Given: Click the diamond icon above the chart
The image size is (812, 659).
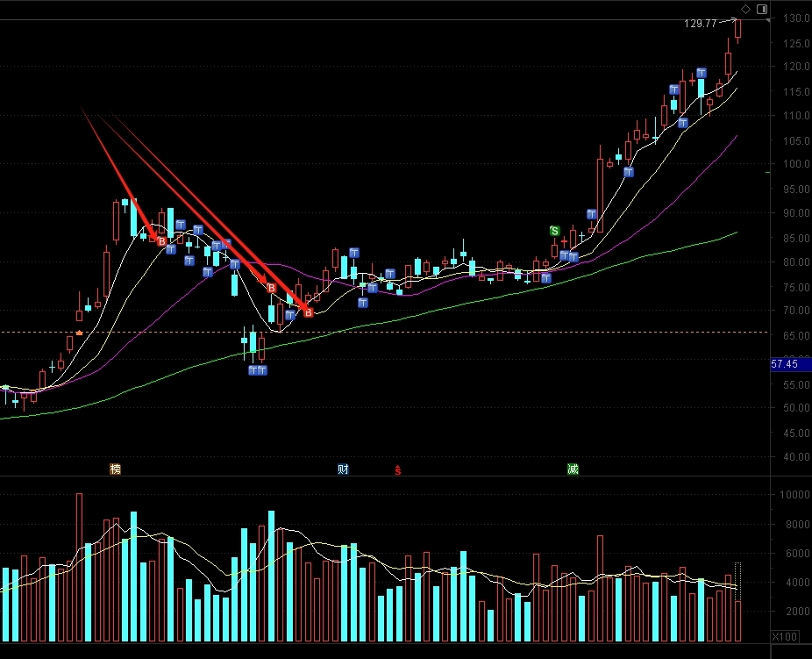Looking at the screenshot, I should pyautogui.click(x=745, y=9).
